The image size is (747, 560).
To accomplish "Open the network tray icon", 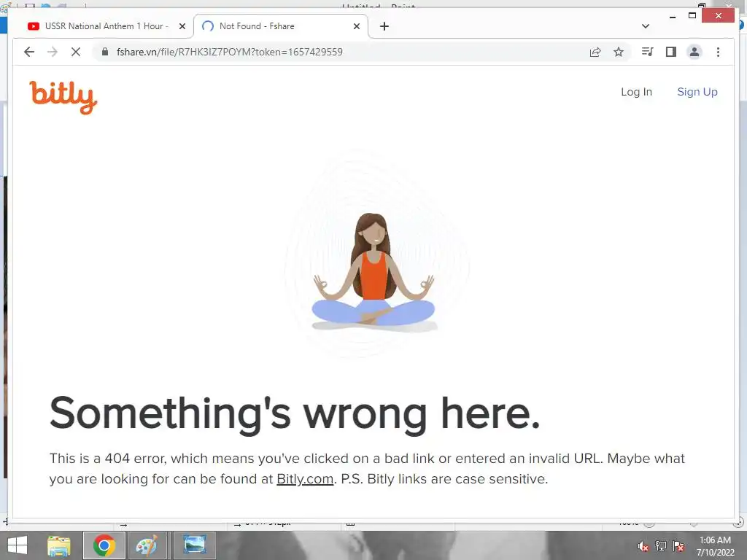I will click(x=661, y=546).
